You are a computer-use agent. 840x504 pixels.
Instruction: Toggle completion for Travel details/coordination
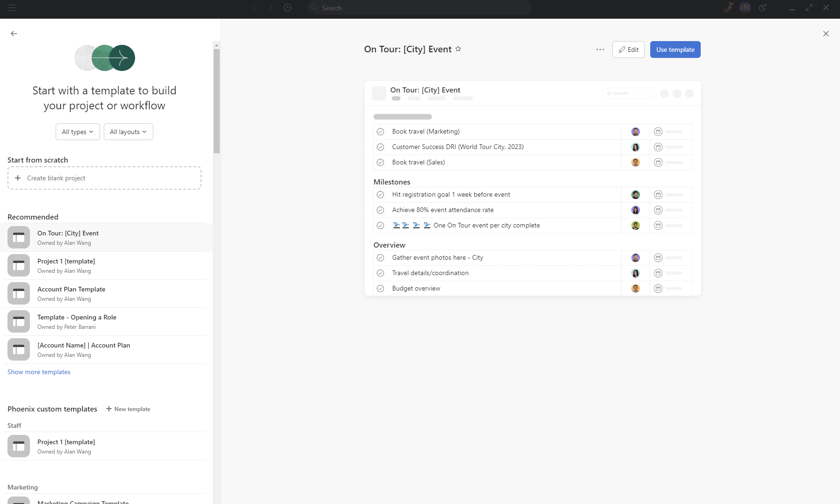click(381, 273)
